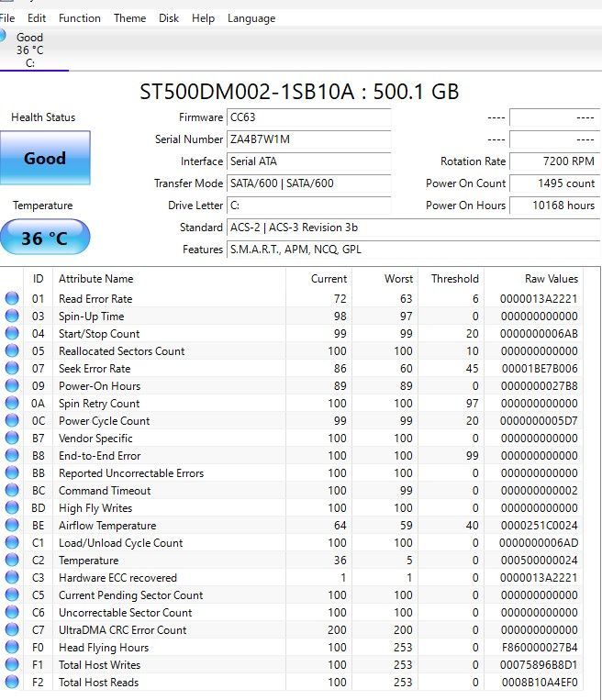This screenshot has width=602, height=700.
Task: Open the File menu
Action: coord(7,18)
